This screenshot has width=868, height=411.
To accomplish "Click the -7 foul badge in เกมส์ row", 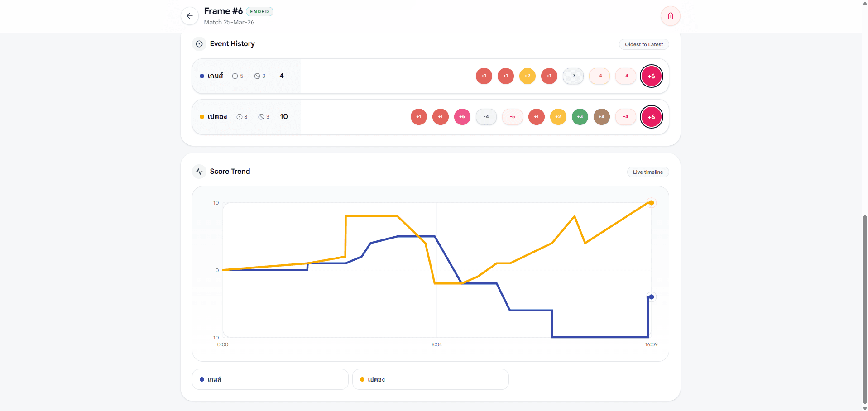I will tap(573, 76).
